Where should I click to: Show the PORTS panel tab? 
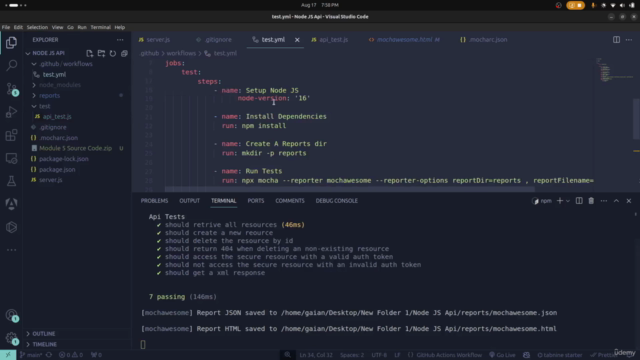tap(256, 201)
